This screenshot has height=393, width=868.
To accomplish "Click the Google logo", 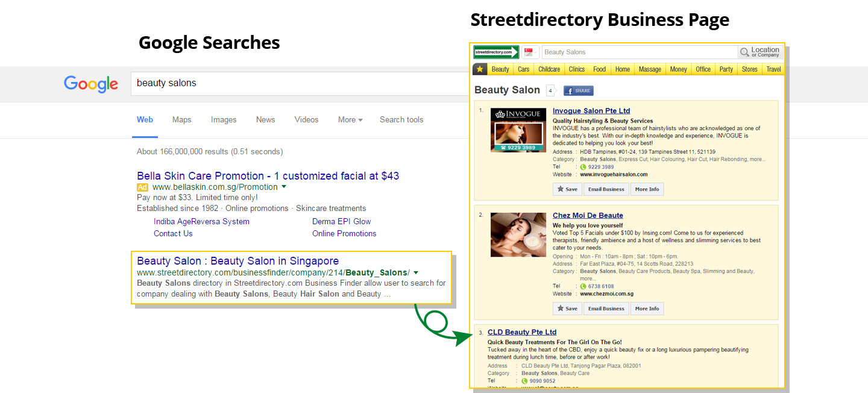I will (91, 84).
